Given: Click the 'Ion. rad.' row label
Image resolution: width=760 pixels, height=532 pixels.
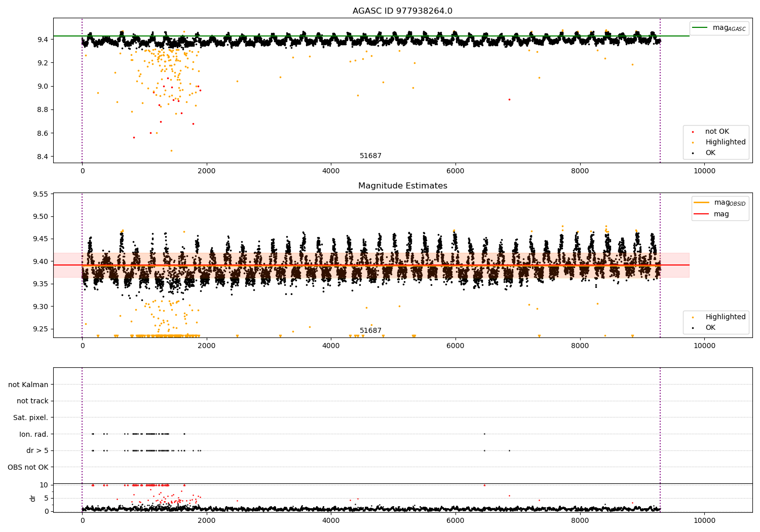Looking at the screenshot, I should (x=34, y=434).
